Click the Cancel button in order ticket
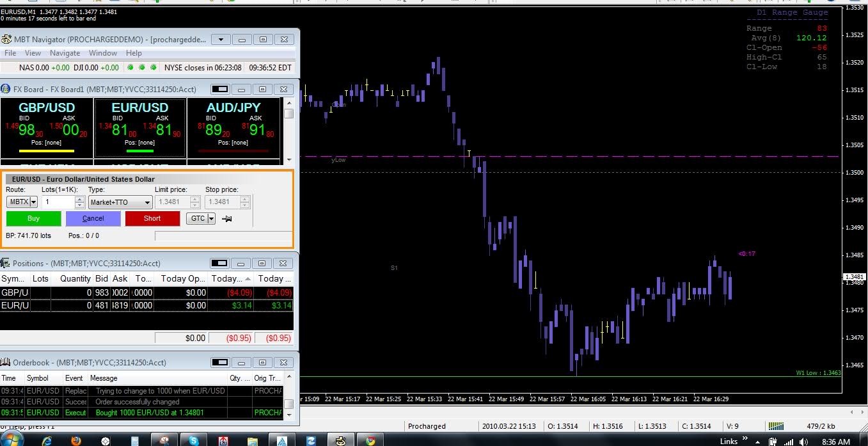The image size is (868, 446). [x=93, y=218]
